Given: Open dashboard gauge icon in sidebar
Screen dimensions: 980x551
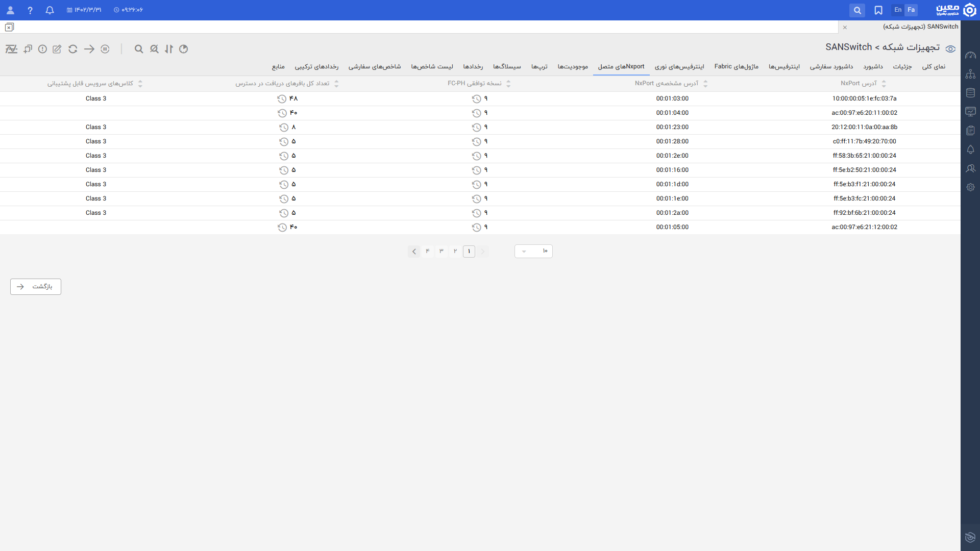Looking at the screenshot, I should tap(970, 55).
